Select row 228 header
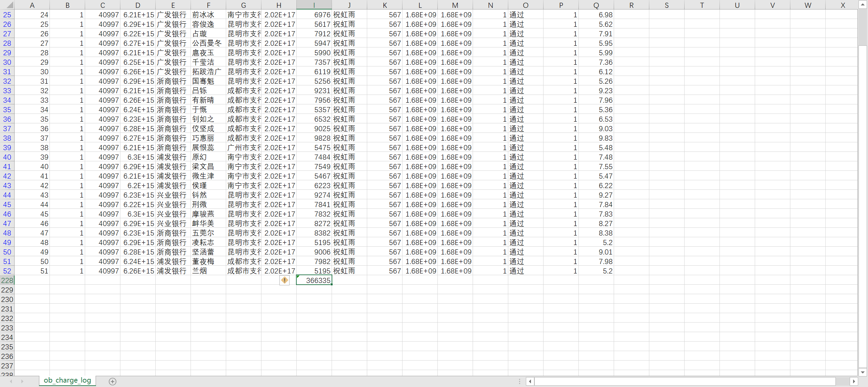This screenshot has height=387, width=868. [x=7, y=281]
